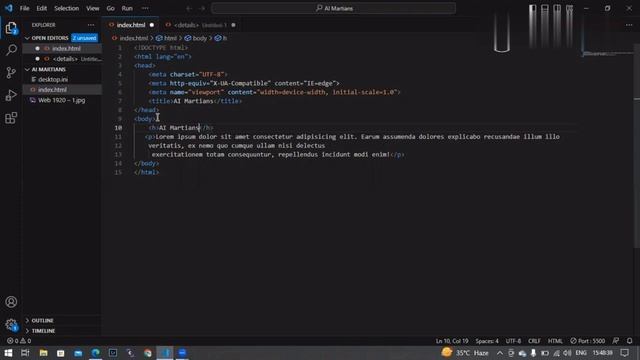640x360 pixels.
Task: Open the Extensions view
Action: coord(11,118)
